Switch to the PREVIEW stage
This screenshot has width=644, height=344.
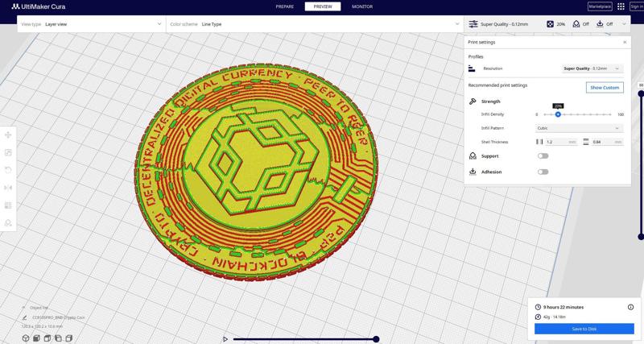point(323,6)
